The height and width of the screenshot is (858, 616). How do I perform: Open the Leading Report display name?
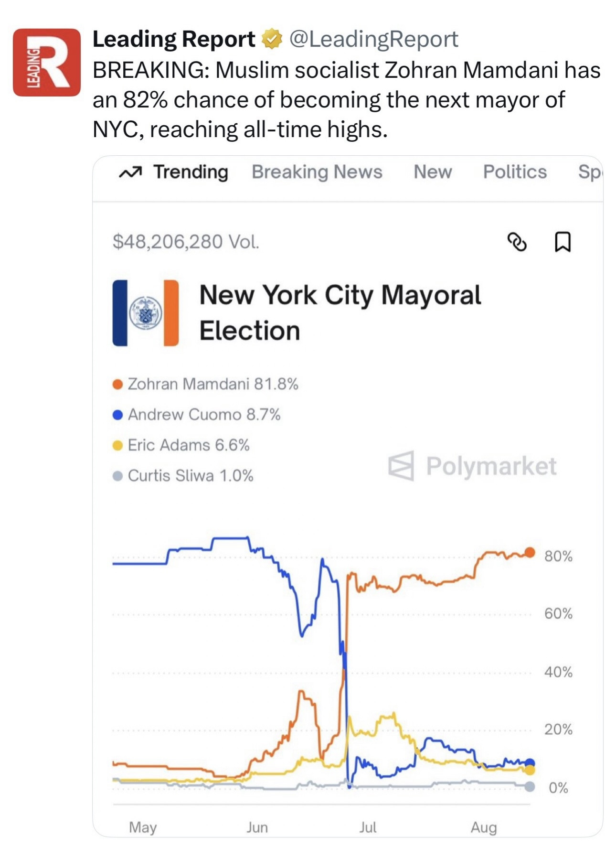(174, 39)
